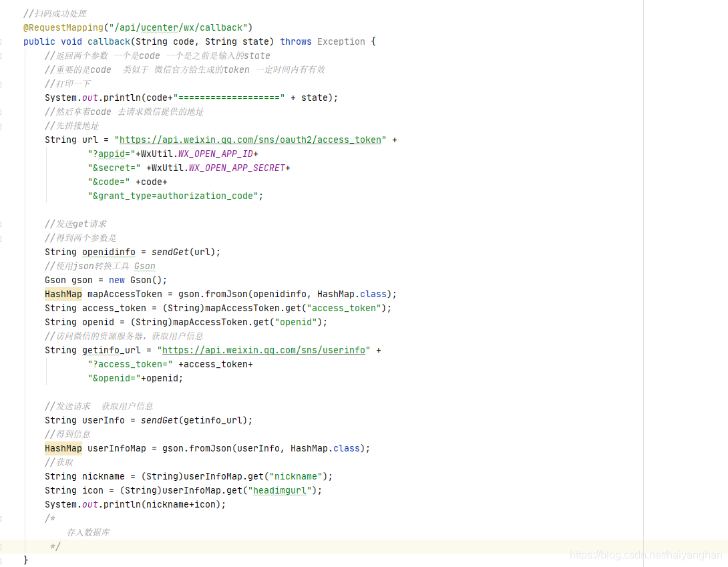Screen dimensions: 728x567
Task: Click the comment "//访问微信的资源服务器"
Action: coord(124,336)
